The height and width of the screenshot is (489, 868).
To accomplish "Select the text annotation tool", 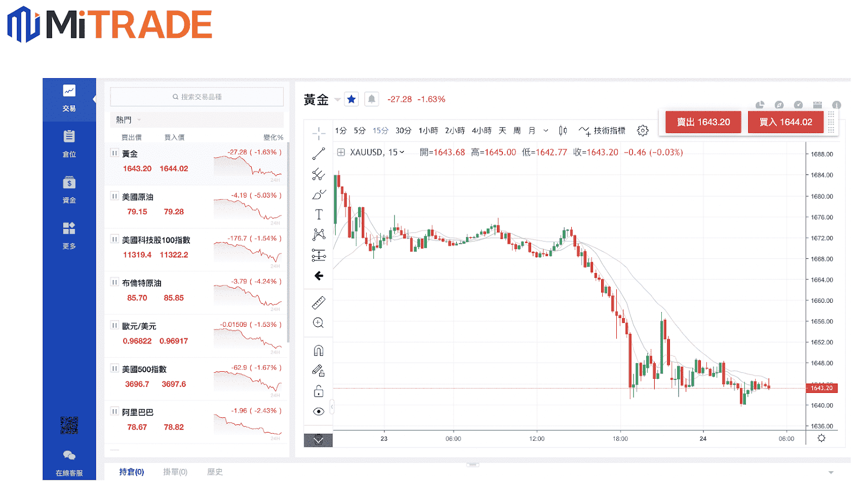I will pos(318,214).
